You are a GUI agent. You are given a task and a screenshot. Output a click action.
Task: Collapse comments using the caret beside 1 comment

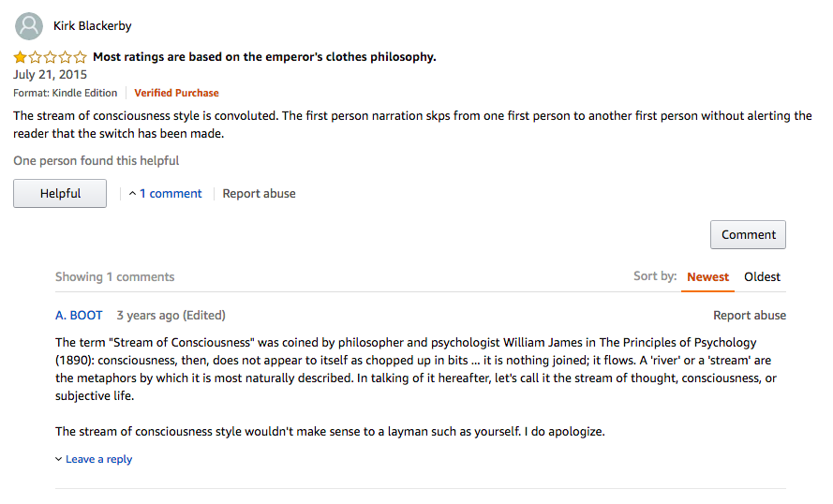132,194
